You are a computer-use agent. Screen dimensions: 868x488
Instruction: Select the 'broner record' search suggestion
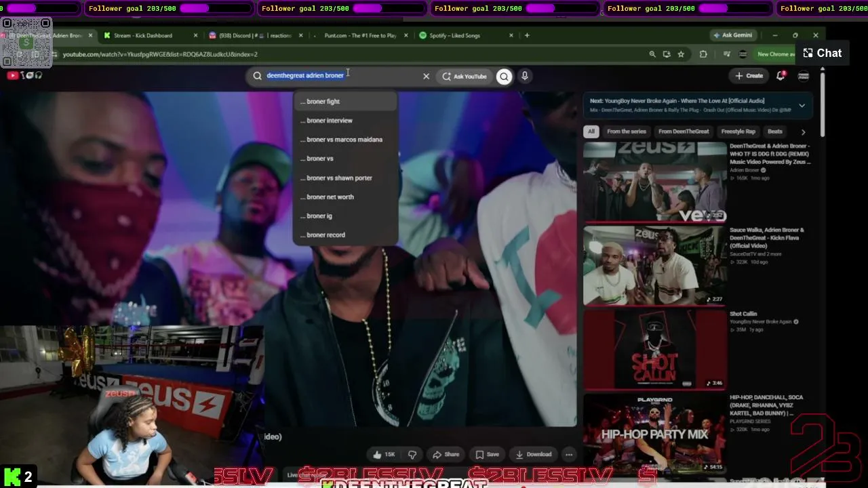[345, 235]
